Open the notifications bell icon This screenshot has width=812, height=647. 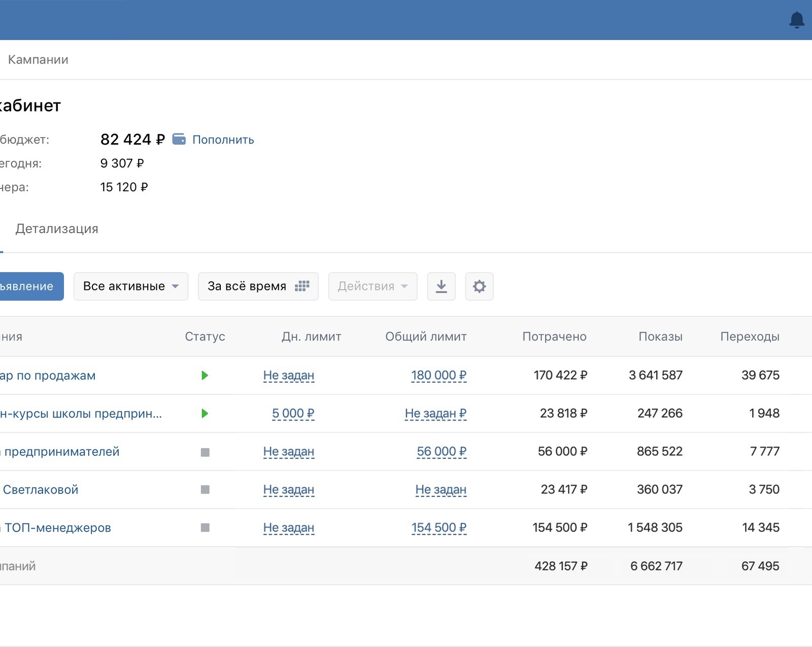click(x=797, y=20)
